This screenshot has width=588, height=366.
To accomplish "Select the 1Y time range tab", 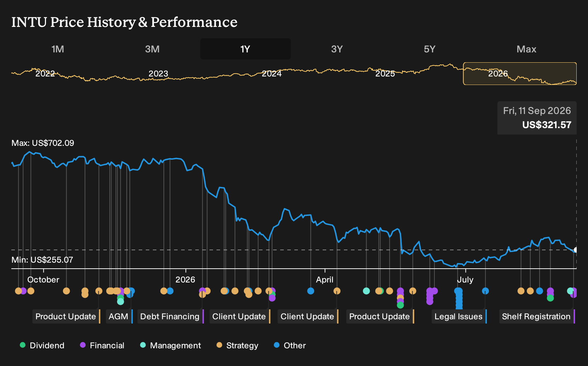I will tap(246, 49).
